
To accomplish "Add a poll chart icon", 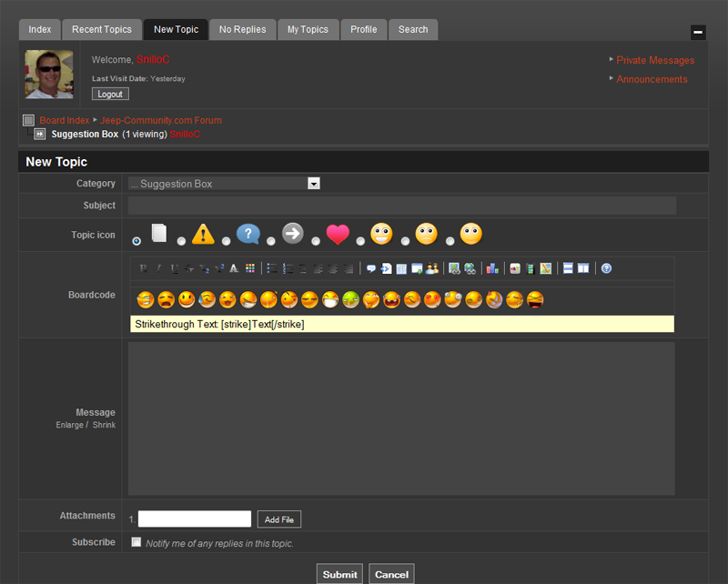I will coord(492,268).
